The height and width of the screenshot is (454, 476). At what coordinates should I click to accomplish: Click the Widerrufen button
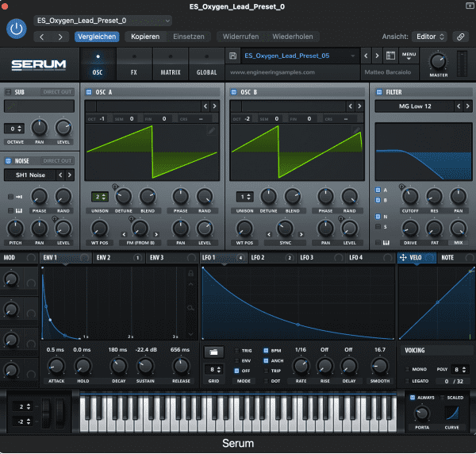coord(240,37)
